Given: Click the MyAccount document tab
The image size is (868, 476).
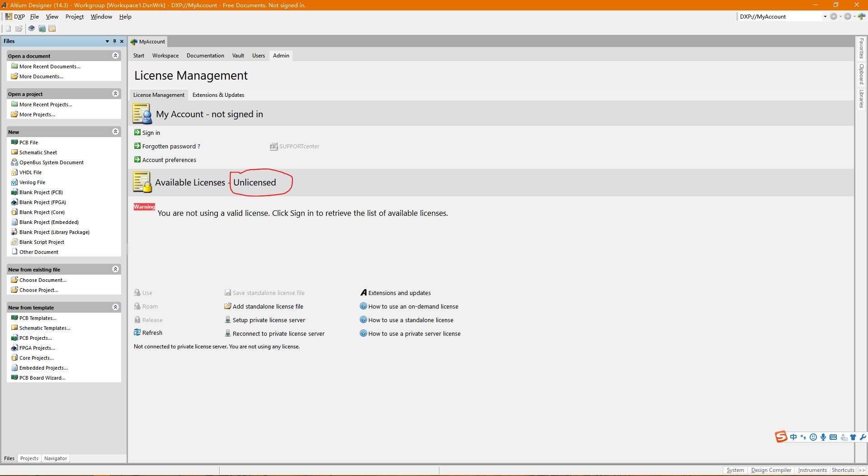Looking at the screenshot, I should coord(148,42).
